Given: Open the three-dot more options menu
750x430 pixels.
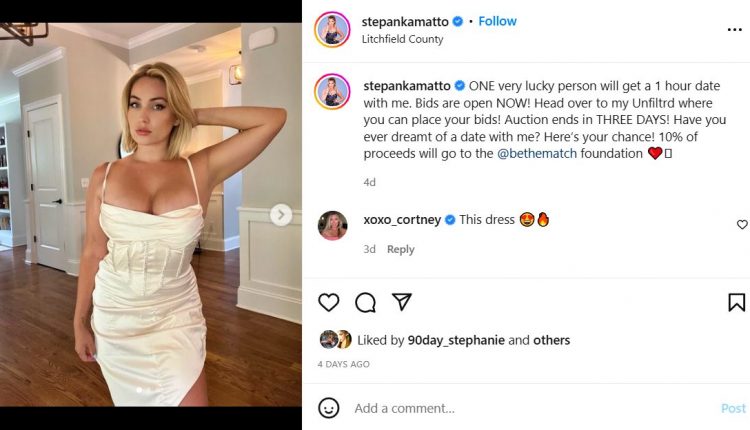Looking at the screenshot, I should pyautogui.click(x=735, y=30).
